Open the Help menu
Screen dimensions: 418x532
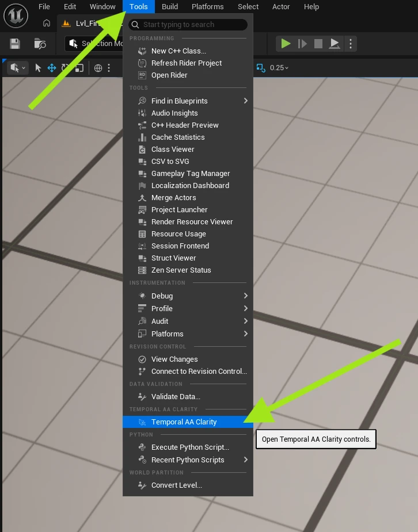coord(311,7)
